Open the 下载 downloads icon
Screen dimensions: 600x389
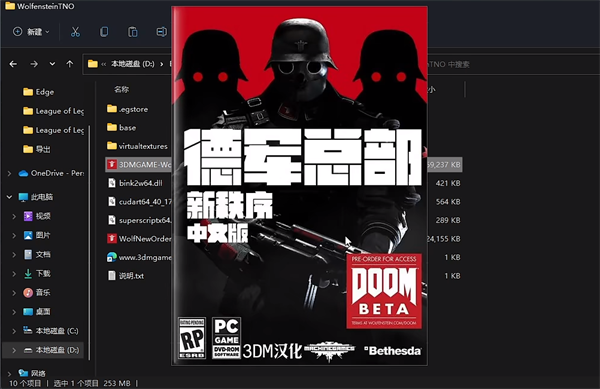click(x=28, y=273)
